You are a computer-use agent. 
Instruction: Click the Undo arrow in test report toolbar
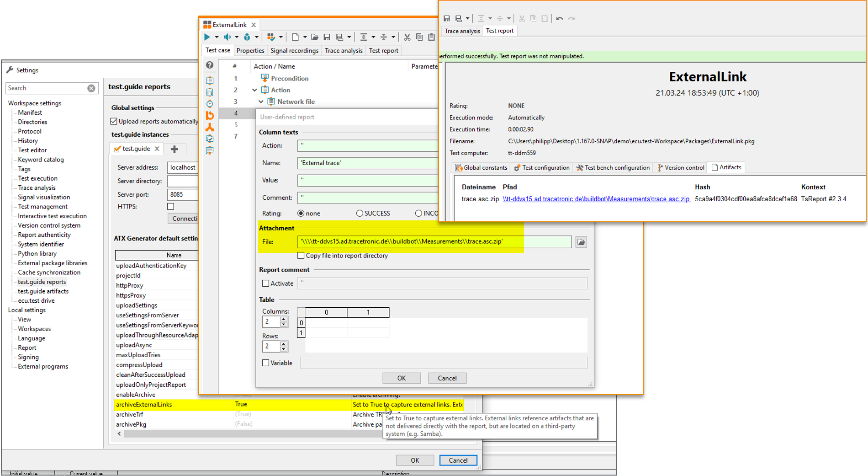coord(560,18)
